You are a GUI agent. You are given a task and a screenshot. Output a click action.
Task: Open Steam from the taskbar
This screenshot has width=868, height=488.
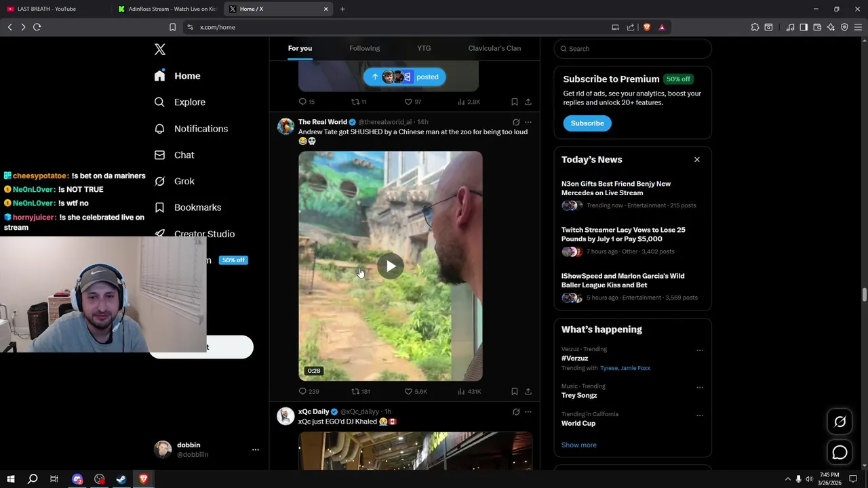click(x=121, y=479)
